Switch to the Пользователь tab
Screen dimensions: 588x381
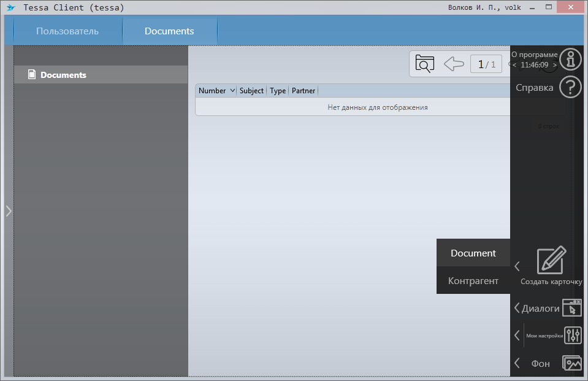(67, 31)
